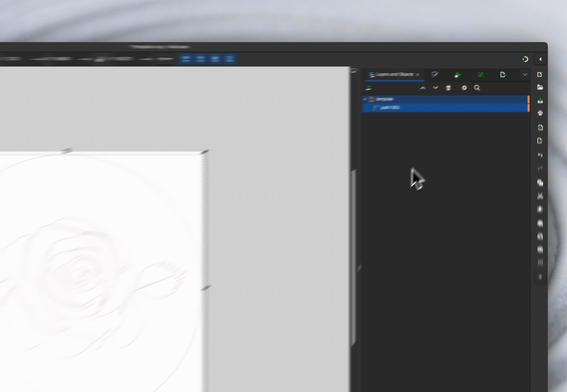
Task: Toggle moving patterns with objects
Action: pos(229,59)
